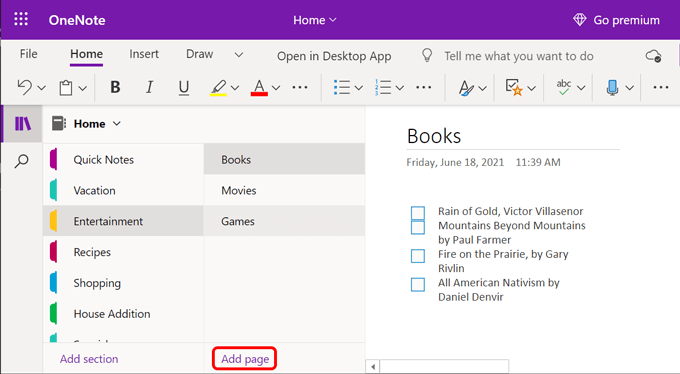Select the Entertainment section

[123, 221]
